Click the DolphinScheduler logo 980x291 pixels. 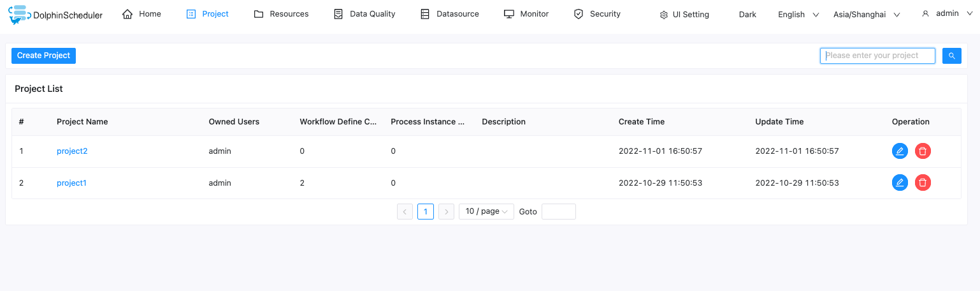coord(55,15)
